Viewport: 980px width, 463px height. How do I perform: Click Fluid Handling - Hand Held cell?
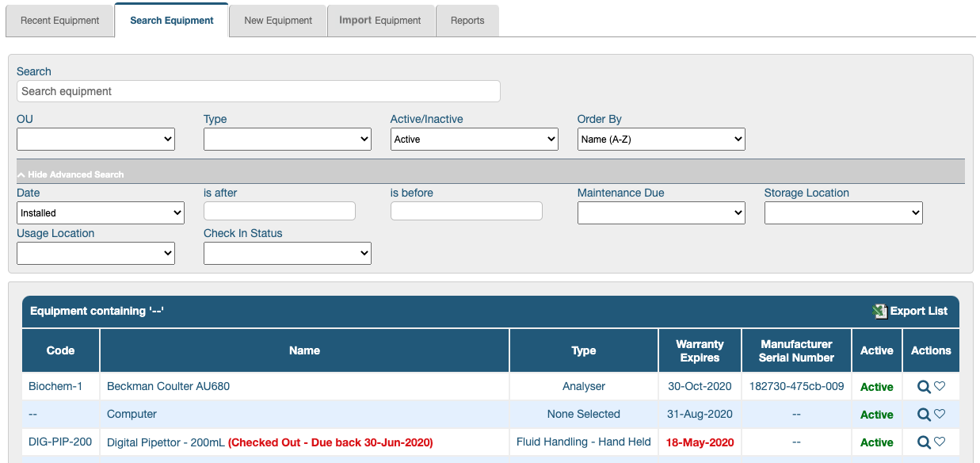[x=584, y=442]
